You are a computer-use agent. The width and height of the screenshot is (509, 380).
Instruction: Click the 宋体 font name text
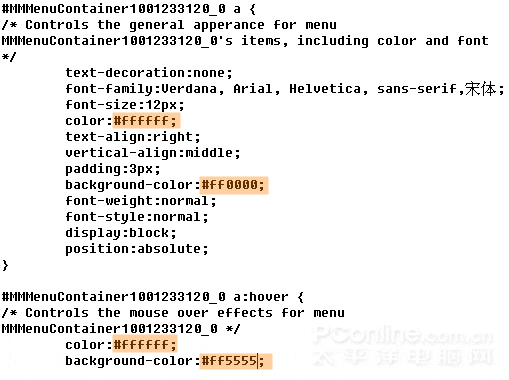[x=480, y=89]
